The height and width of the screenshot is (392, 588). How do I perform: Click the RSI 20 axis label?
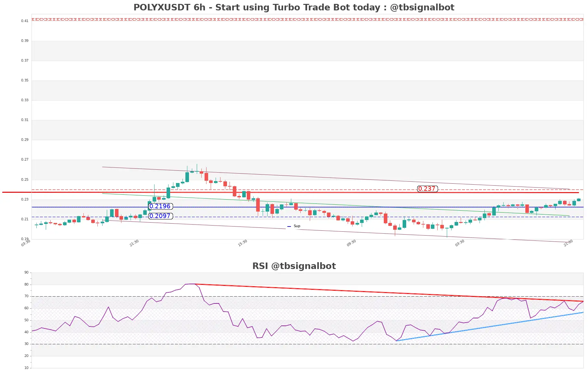pos(26,356)
